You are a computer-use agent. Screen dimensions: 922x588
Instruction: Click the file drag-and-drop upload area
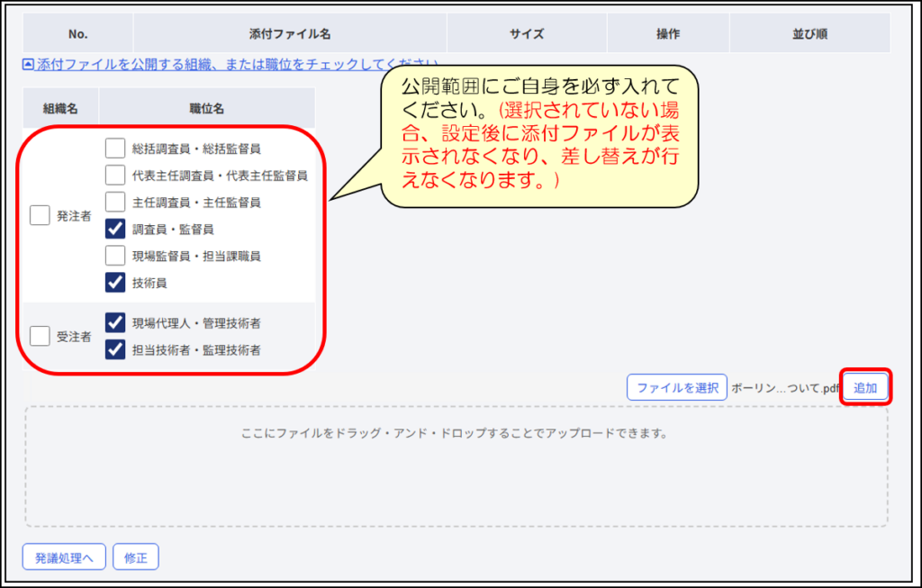click(x=456, y=466)
